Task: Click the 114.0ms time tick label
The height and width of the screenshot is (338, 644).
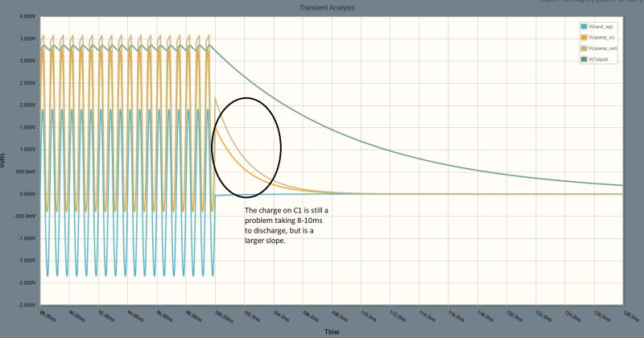Action: click(427, 315)
